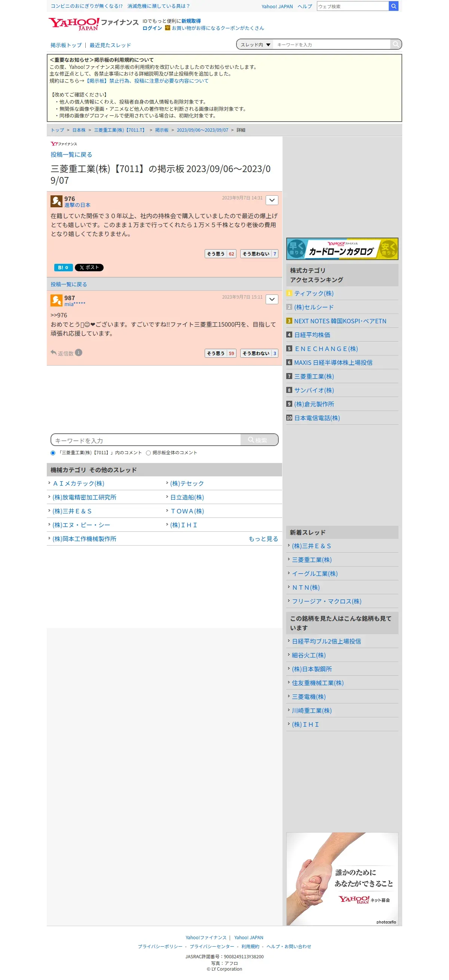Click username mia*****

(75, 304)
